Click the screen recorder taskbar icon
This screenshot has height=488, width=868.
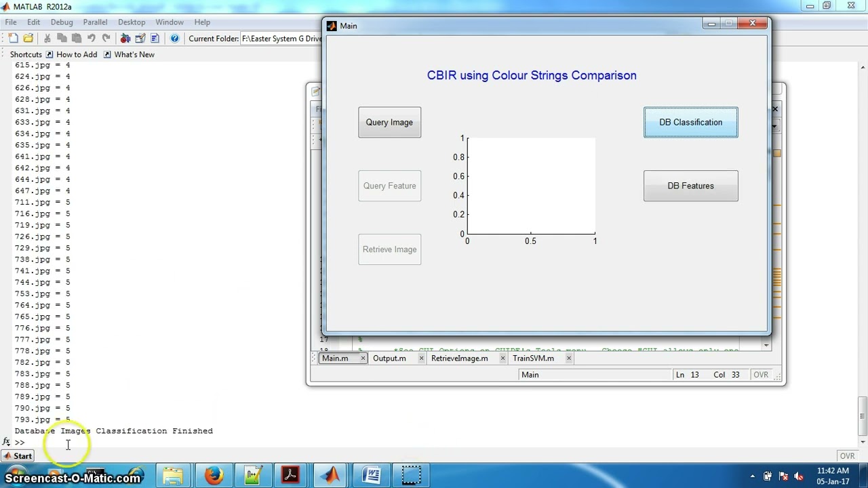pyautogui.click(x=411, y=476)
